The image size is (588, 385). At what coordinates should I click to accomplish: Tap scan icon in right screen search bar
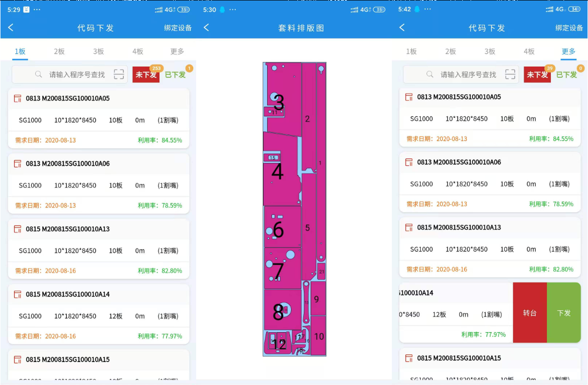510,74
